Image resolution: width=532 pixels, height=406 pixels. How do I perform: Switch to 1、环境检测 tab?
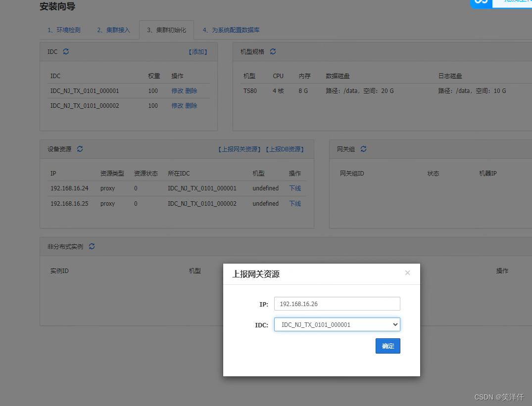[64, 30]
